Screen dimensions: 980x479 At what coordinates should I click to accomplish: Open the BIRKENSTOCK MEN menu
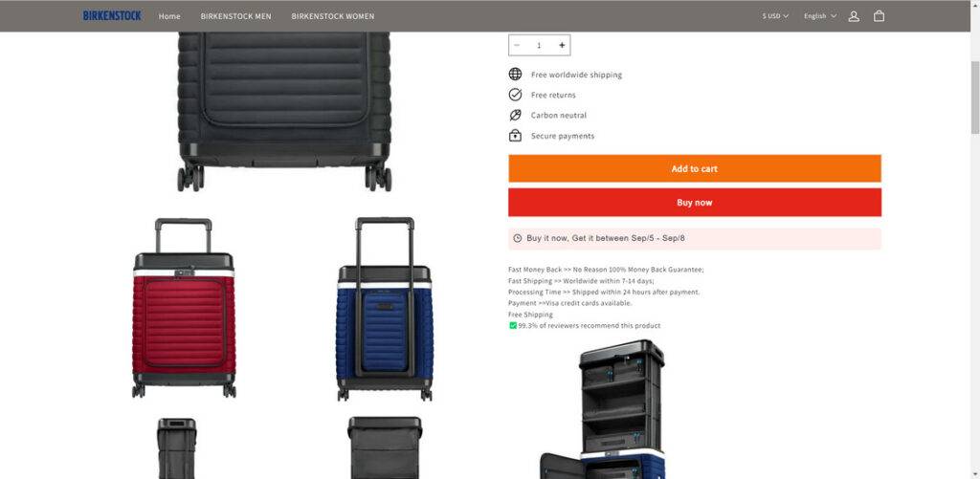[x=235, y=16]
